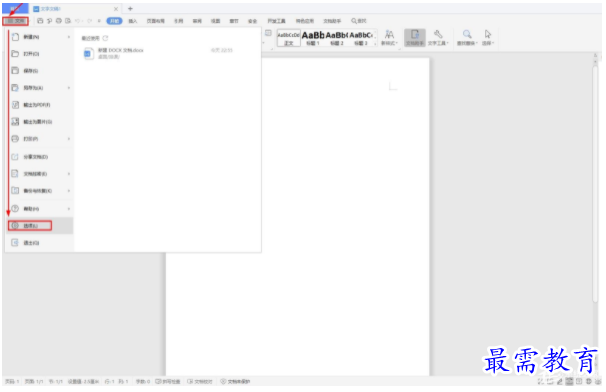
Task: Click the redo arrow in quick access toolbar
Action: pos(89,21)
